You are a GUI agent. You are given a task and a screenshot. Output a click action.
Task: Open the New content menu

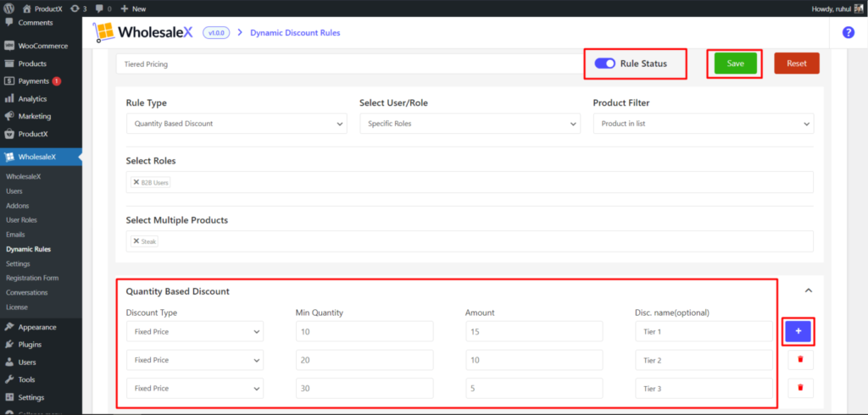click(133, 8)
